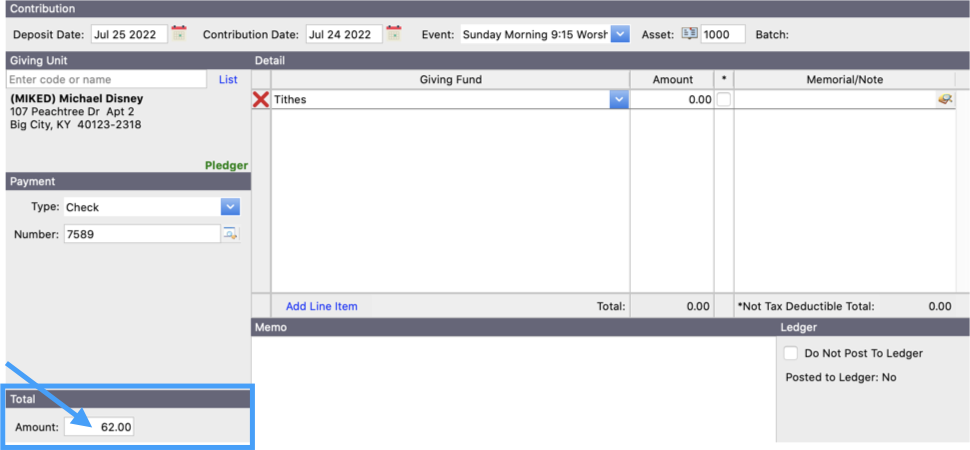
Task: Click the Asset lookup icon
Action: click(x=689, y=34)
